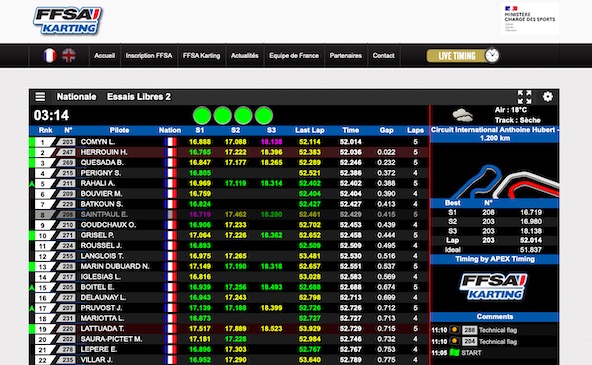Click the Live Timing clock button
Image resolution: width=592 pixels, height=365 pixels.
[x=463, y=55]
